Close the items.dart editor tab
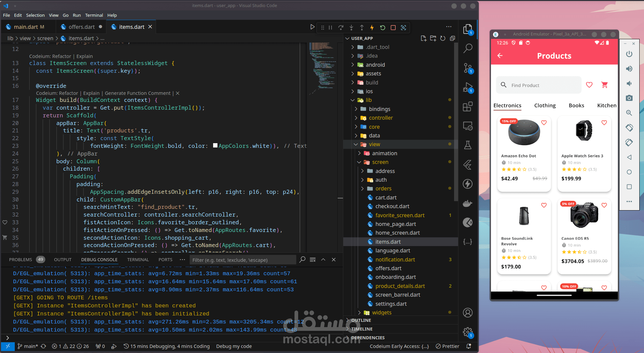The width and height of the screenshot is (644, 353). pos(150,27)
